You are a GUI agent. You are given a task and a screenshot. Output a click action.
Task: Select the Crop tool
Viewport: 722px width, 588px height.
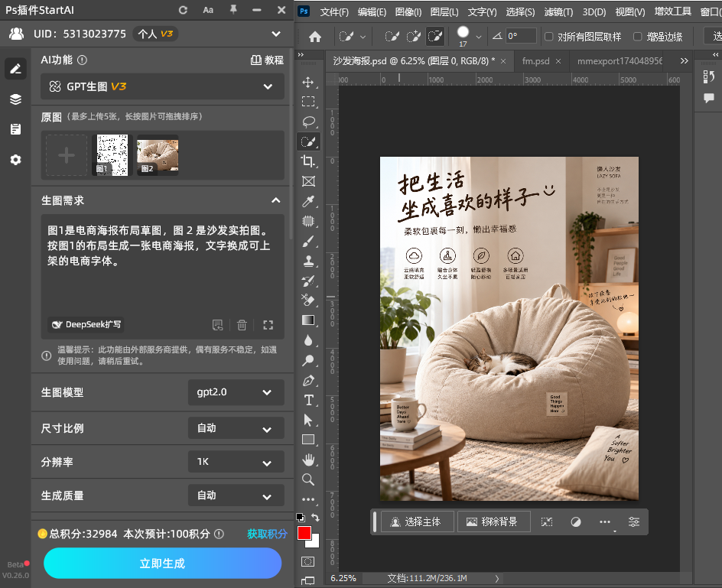tap(308, 161)
